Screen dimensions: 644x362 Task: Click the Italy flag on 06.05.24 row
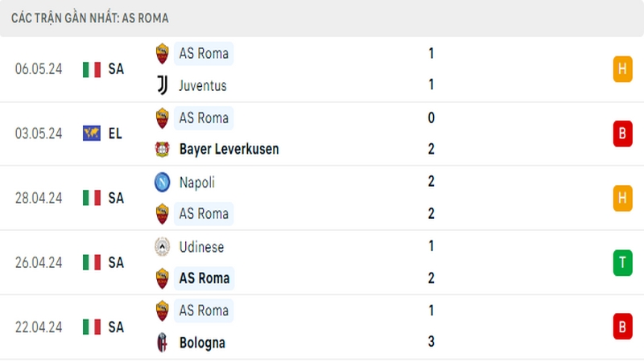(x=92, y=69)
